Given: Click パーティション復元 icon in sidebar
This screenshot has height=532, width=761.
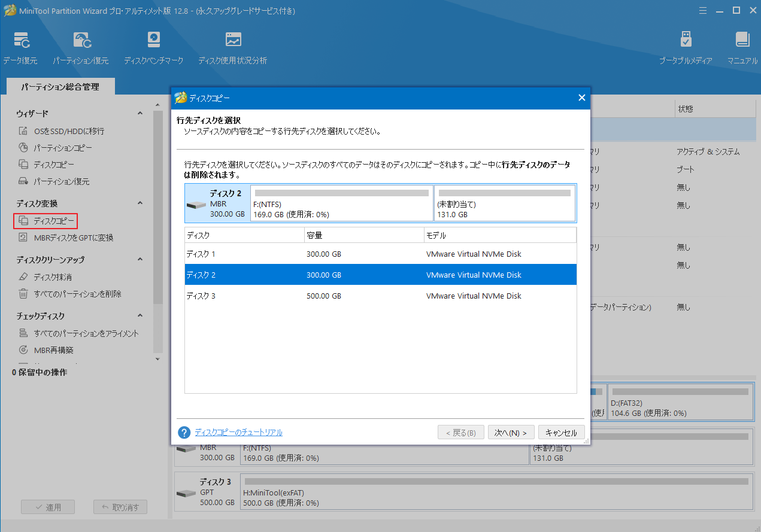Looking at the screenshot, I should [23, 181].
